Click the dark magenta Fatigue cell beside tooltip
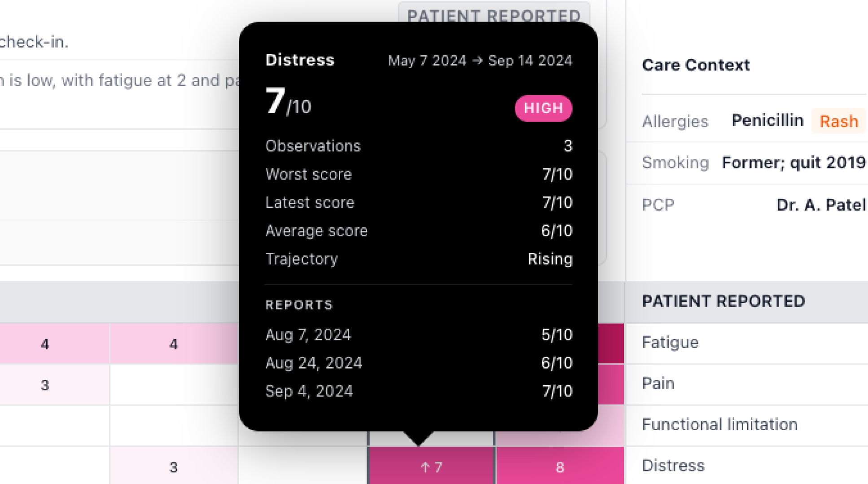This screenshot has height=484, width=868. click(x=611, y=343)
